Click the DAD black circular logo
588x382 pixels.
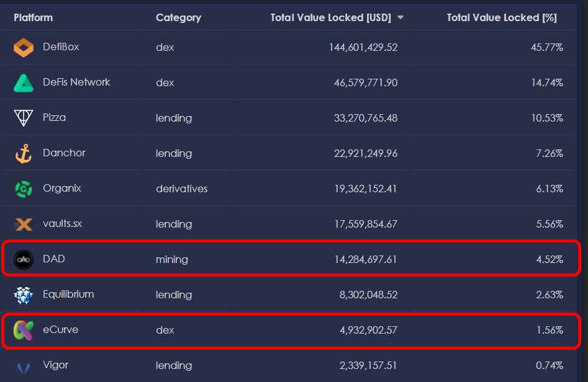[23, 259]
